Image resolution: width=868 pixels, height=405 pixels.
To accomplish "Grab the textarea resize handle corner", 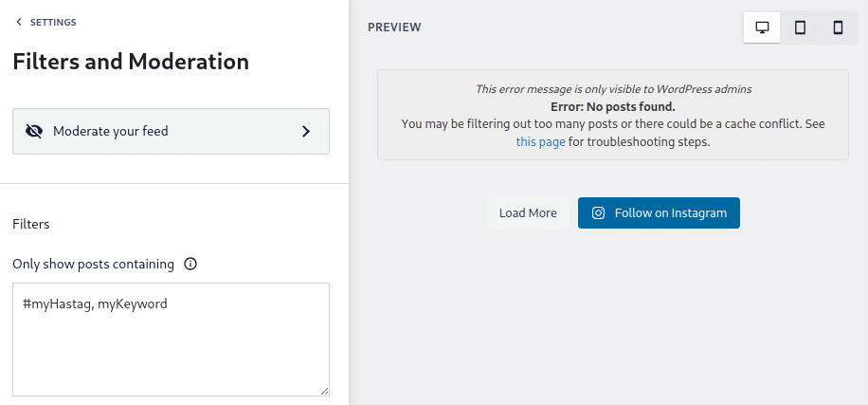I will pyautogui.click(x=324, y=391).
